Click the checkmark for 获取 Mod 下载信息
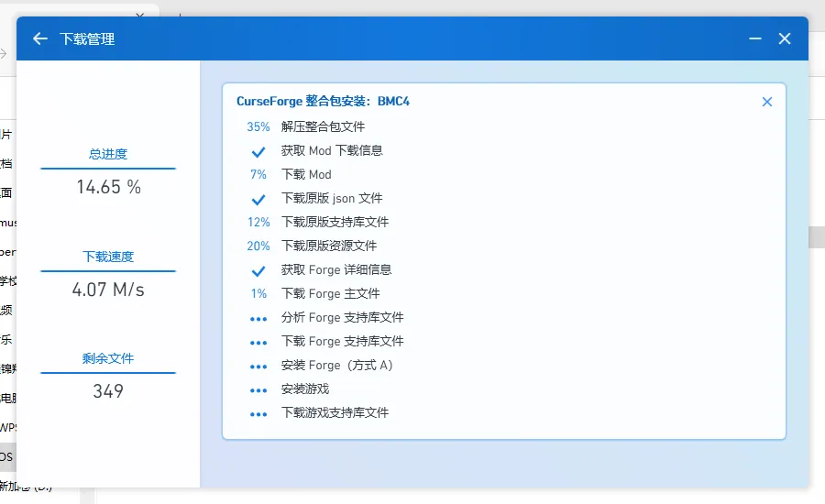This screenshot has width=825, height=504. click(x=258, y=152)
